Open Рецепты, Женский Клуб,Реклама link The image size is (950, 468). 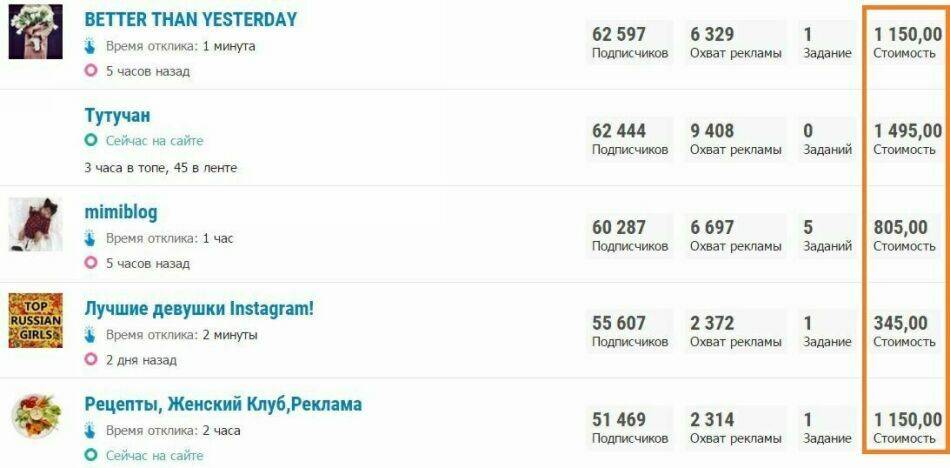[223, 405]
